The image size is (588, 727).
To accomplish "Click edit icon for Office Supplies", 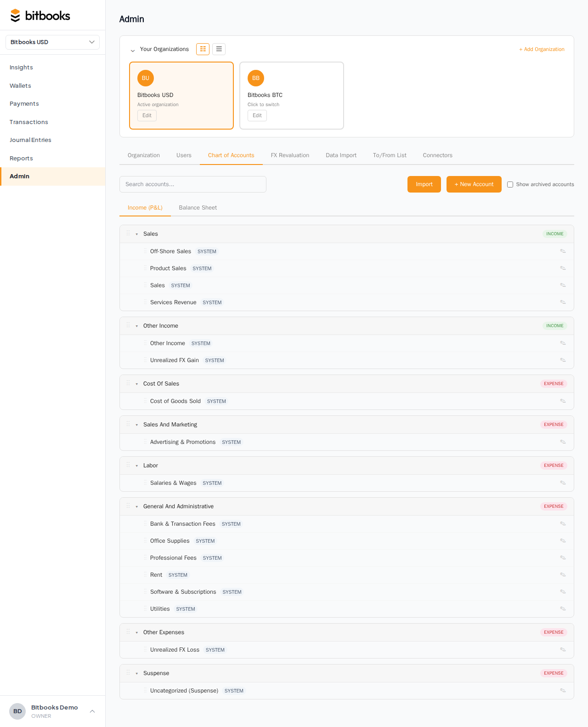I will pyautogui.click(x=563, y=540).
